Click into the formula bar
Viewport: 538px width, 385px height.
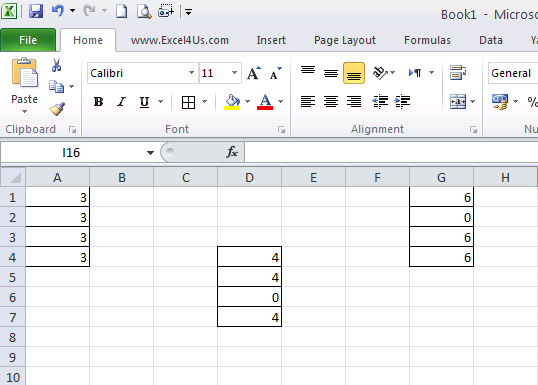tap(391, 152)
